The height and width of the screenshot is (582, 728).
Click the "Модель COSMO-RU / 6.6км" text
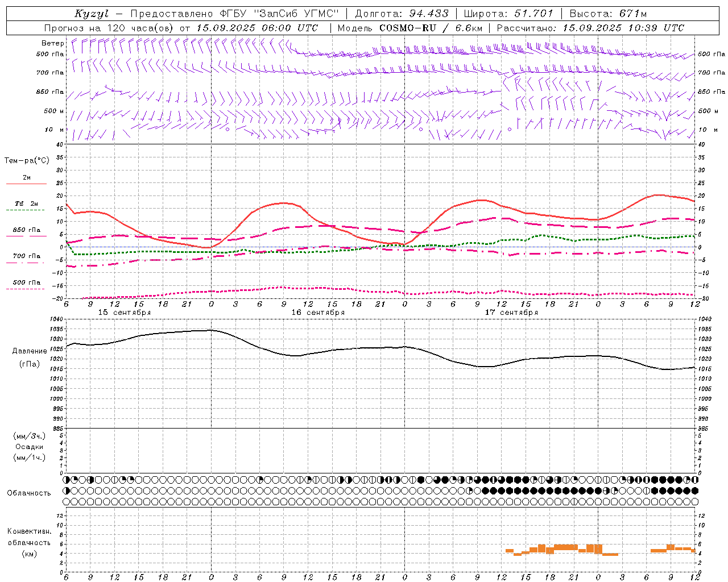tap(410, 28)
